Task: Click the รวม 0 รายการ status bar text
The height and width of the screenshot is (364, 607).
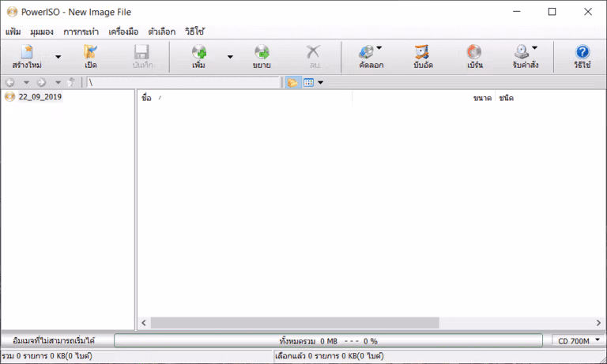Action: click(47, 356)
